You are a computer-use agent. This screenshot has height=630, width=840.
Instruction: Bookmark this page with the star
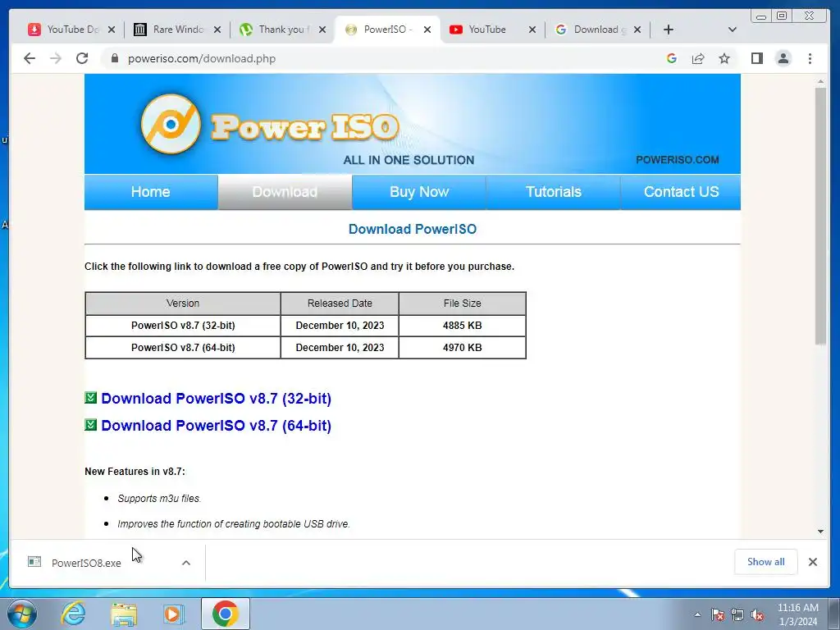724,58
